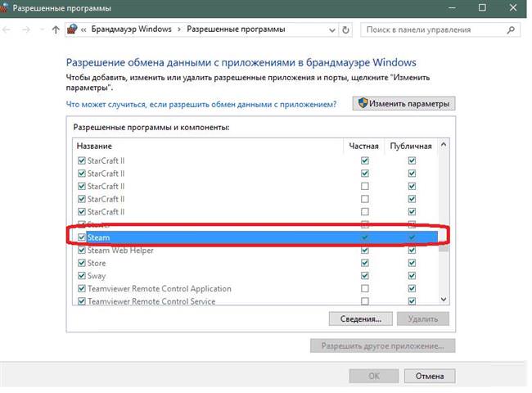Go up one level with the up arrow

[56, 29]
